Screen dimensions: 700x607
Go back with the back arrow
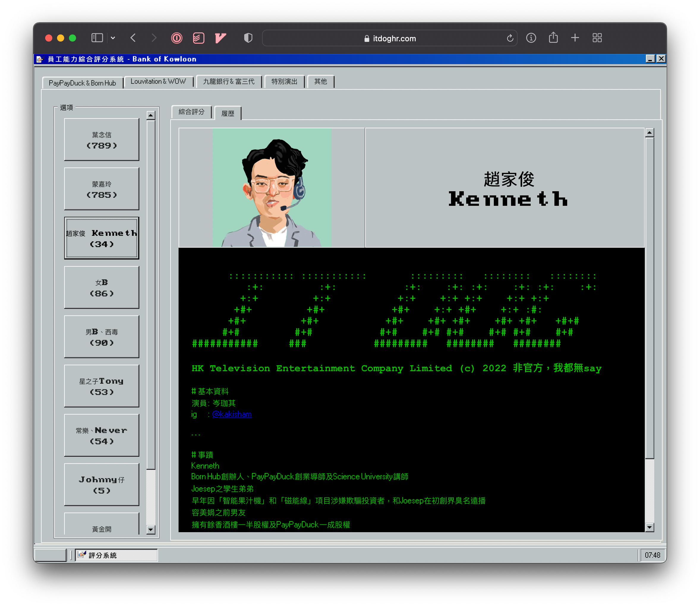click(x=133, y=38)
